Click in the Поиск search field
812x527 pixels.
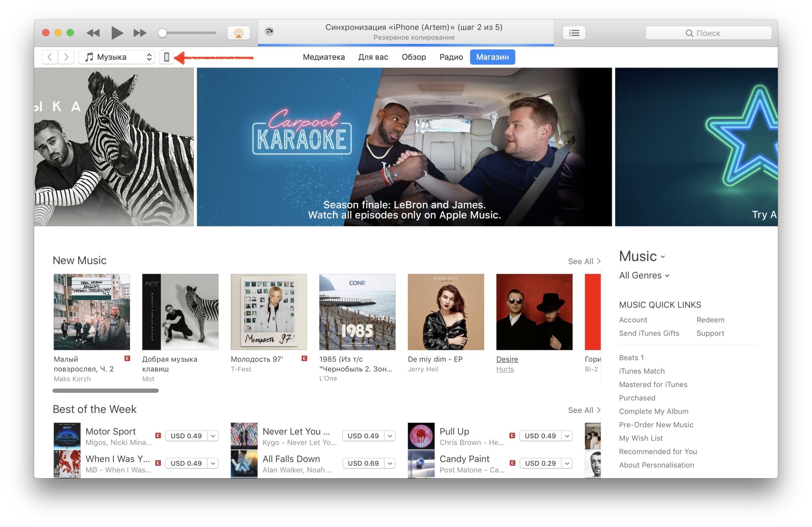coord(709,33)
